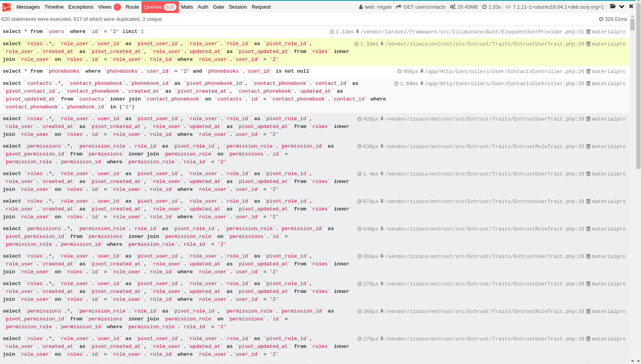641x364 pixels.
Task: Click the database icon on the 460µs phonebooks query
Action: [588, 71]
